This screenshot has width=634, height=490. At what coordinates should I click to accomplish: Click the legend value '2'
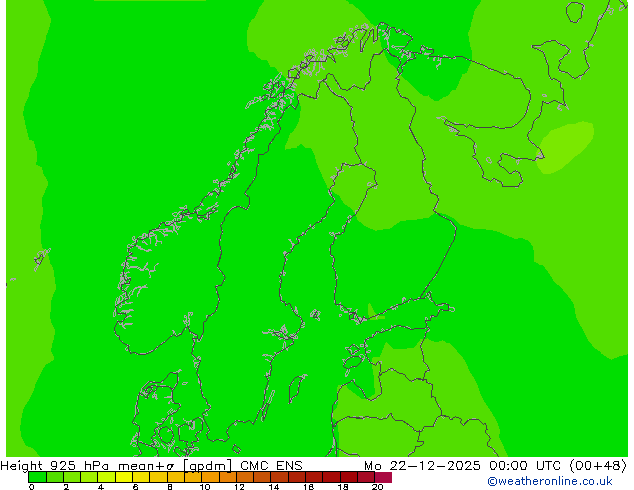click(x=66, y=487)
